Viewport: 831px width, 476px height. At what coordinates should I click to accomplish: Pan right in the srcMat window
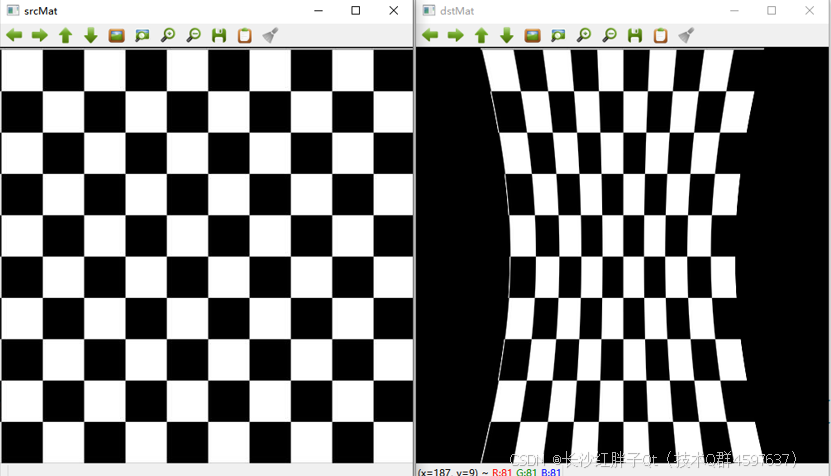[40, 35]
